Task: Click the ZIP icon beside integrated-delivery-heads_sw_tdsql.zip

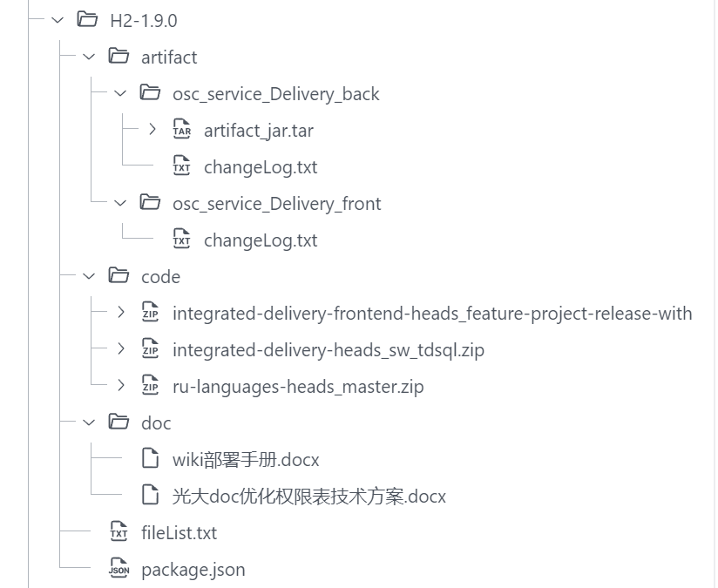Action: tap(151, 349)
